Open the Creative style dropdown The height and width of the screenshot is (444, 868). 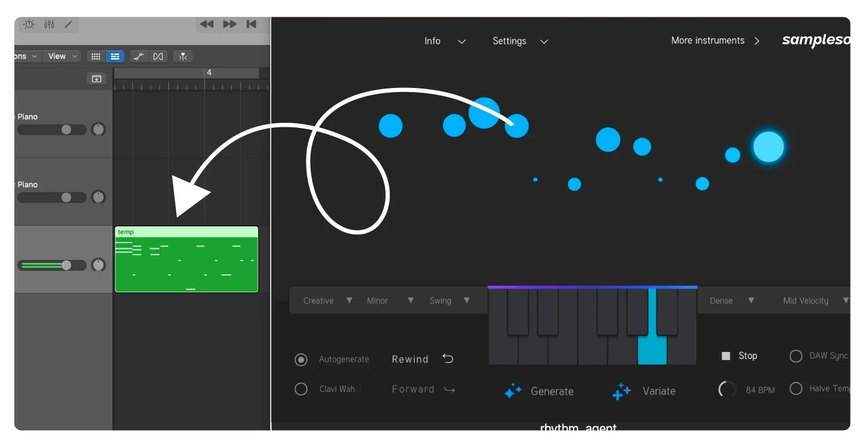327,300
